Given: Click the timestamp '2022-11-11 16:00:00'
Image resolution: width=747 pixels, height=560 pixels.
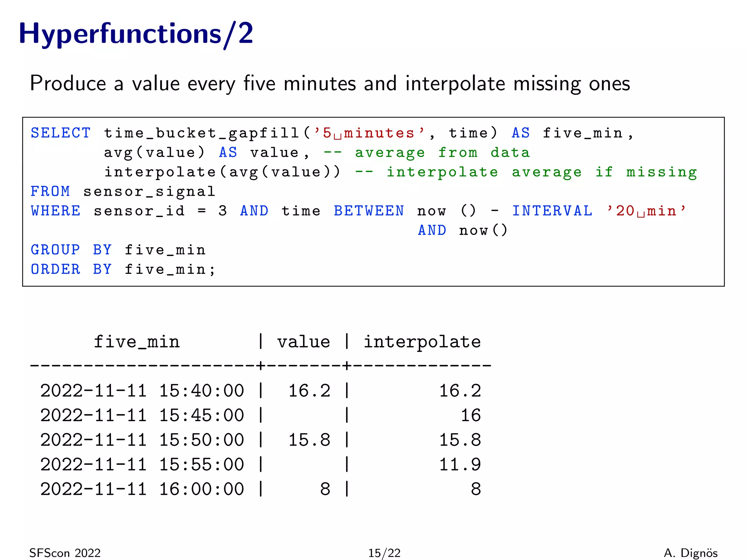Looking at the screenshot, I should coord(142,489).
